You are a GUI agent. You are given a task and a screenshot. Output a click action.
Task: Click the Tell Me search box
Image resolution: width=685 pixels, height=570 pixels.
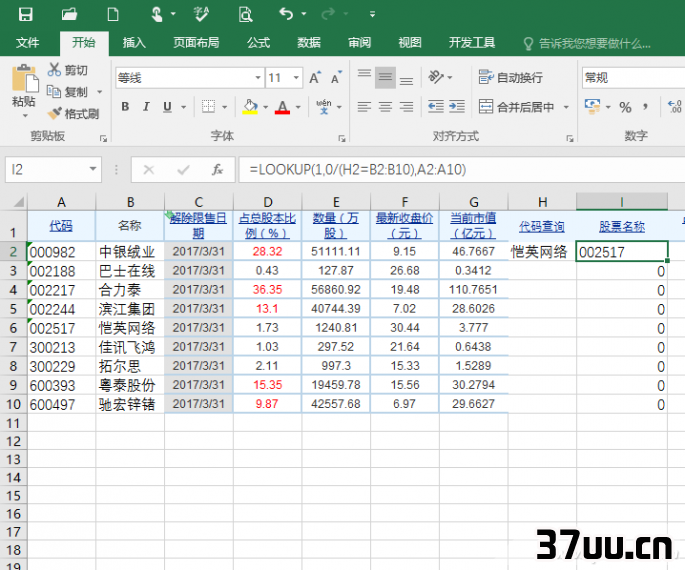coord(588,43)
